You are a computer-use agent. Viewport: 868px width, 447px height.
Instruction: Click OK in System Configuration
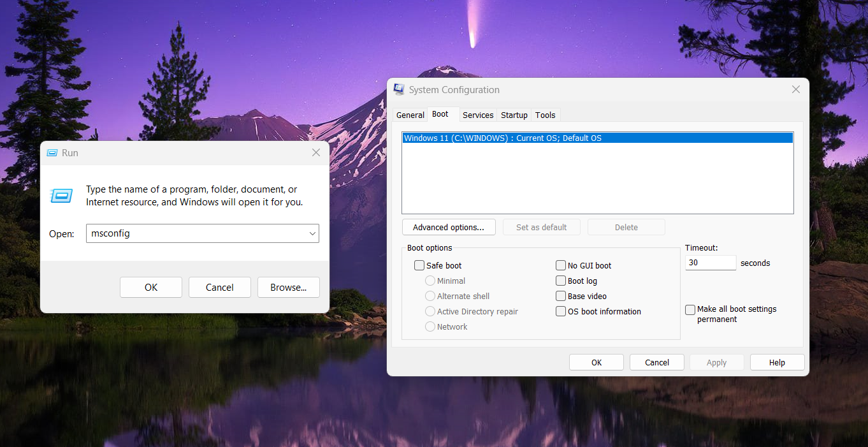click(597, 362)
